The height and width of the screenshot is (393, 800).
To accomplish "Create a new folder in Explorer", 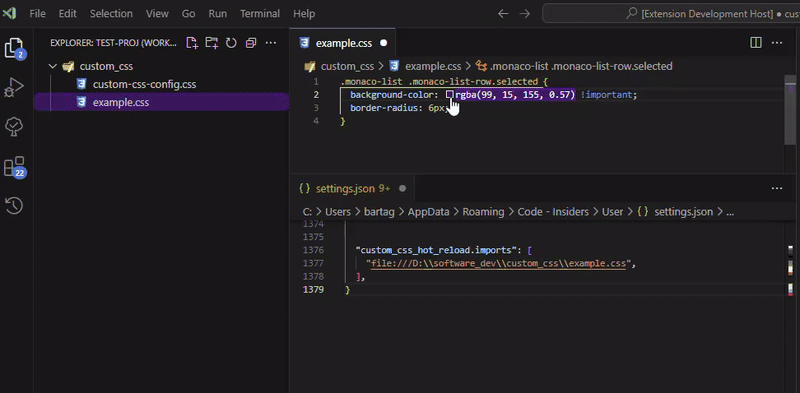I will 211,43.
